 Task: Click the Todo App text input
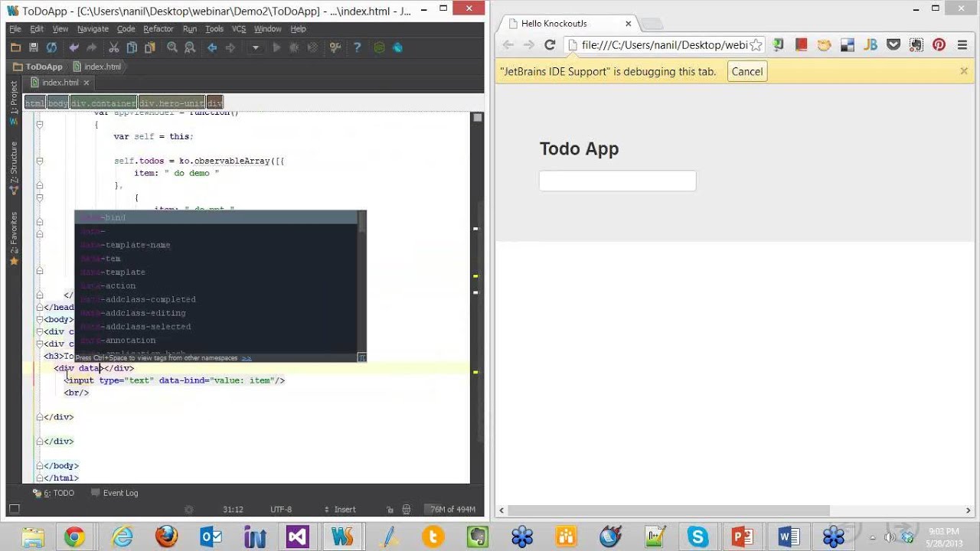[x=618, y=181]
